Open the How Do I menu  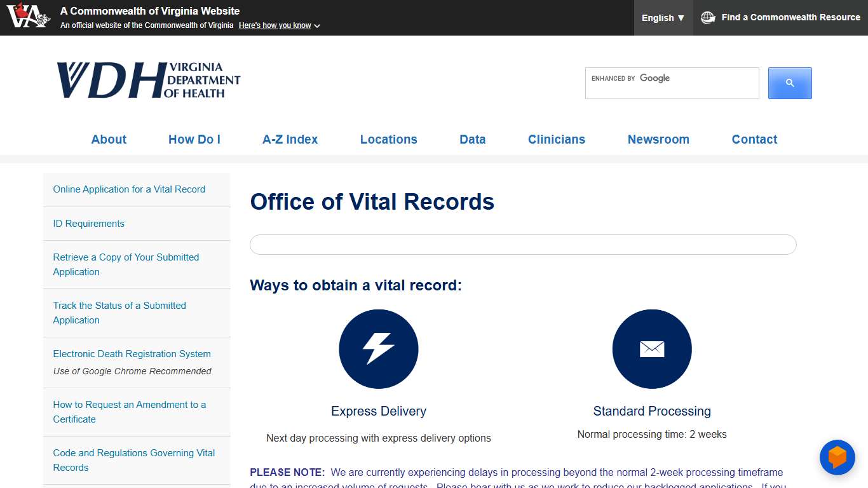click(194, 139)
